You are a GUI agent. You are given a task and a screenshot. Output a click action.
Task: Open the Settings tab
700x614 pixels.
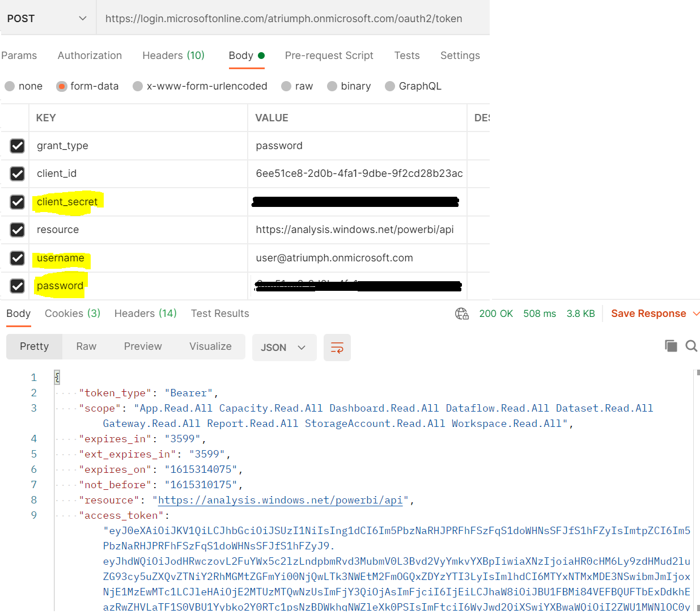pyautogui.click(x=460, y=56)
